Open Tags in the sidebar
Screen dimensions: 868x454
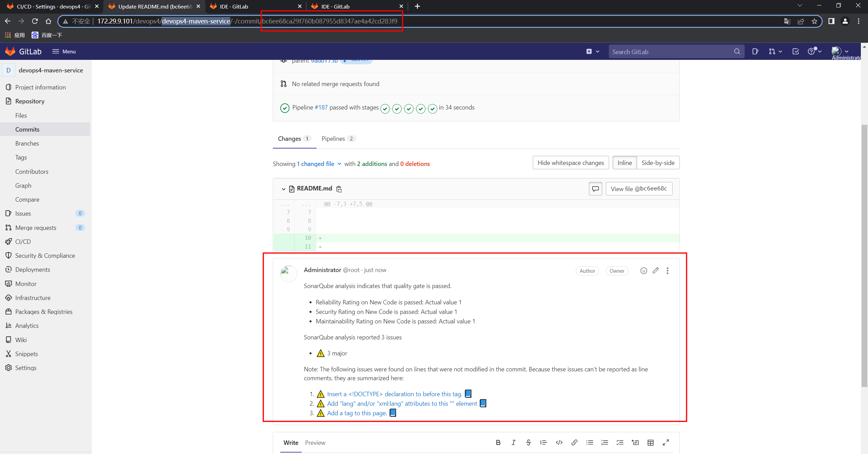[x=21, y=157]
